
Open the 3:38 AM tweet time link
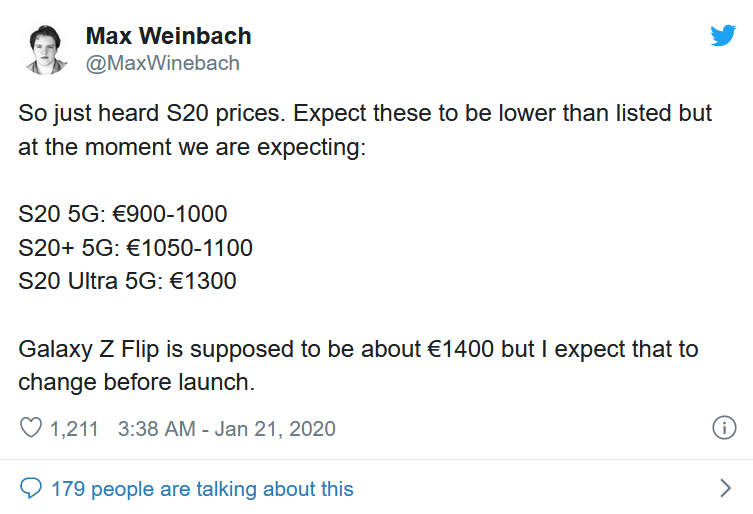tap(156, 429)
